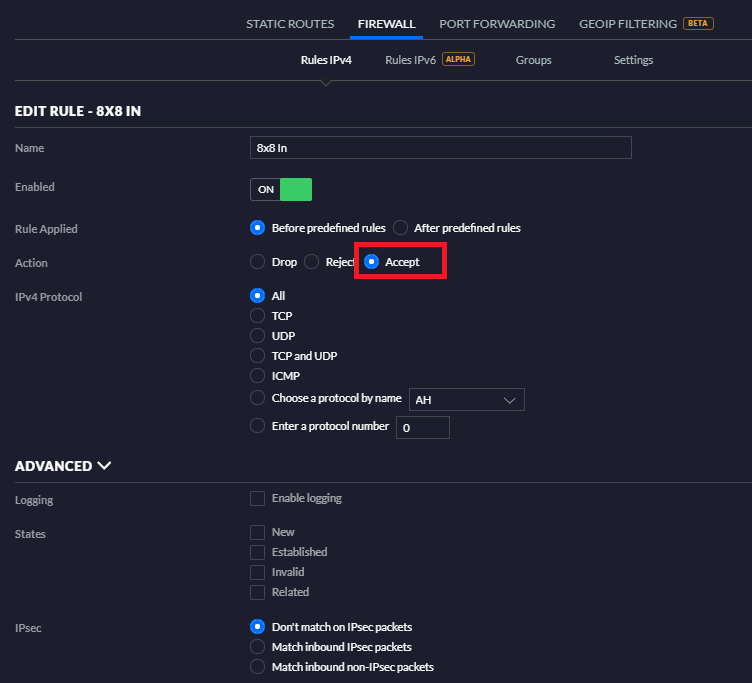Select the ICMP protocol option

(258, 376)
